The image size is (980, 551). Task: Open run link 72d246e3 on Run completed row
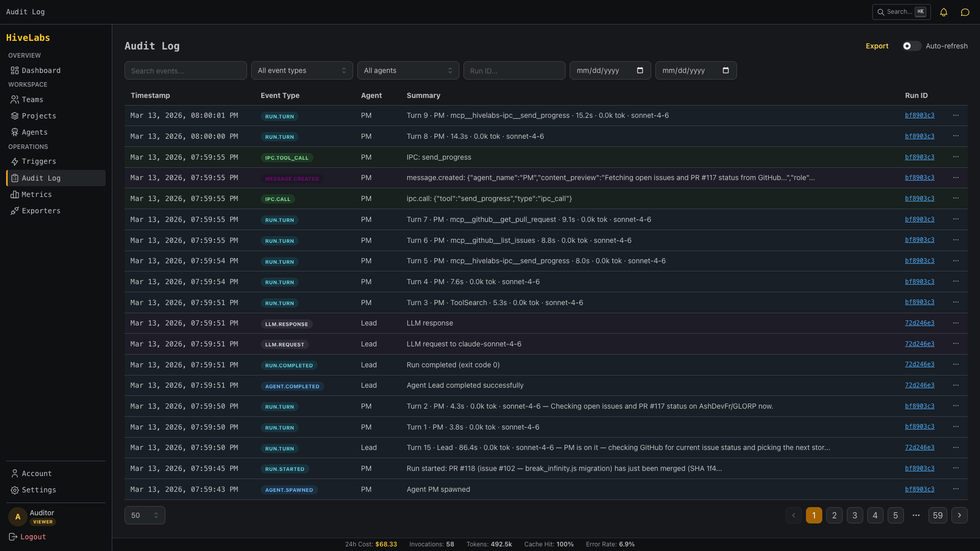pyautogui.click(x=919, y=364)
